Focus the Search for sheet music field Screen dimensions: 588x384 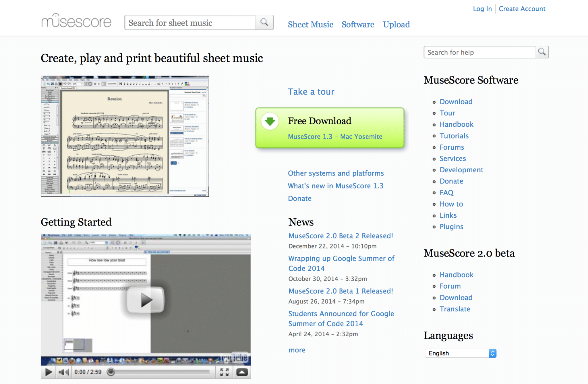[x=190, y=22]
